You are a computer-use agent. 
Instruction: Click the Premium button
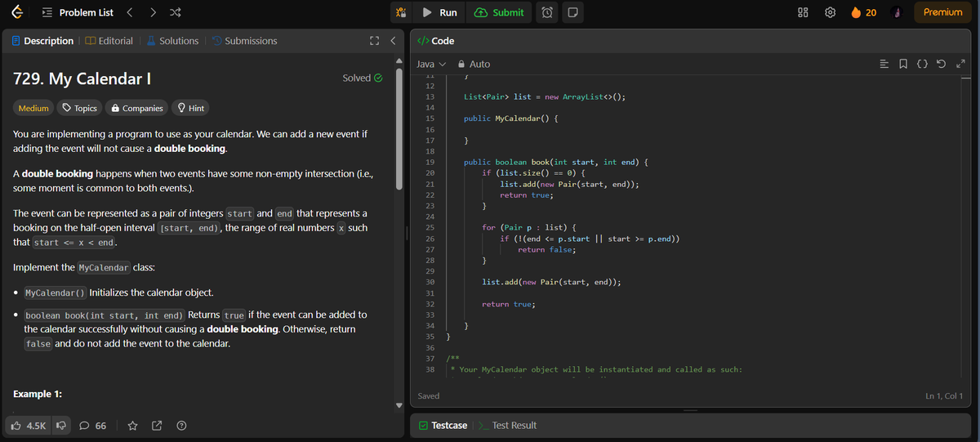942,12
